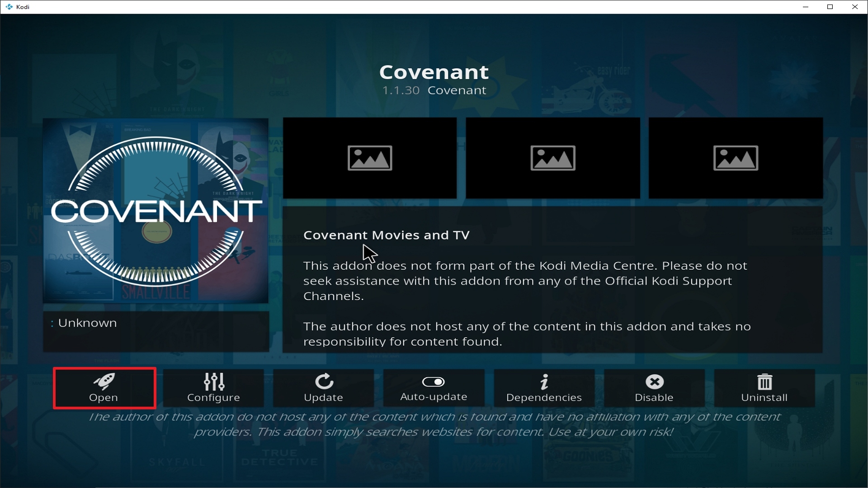Uninstall the Covenant addon
868x488 pixels.
point(764,388)
